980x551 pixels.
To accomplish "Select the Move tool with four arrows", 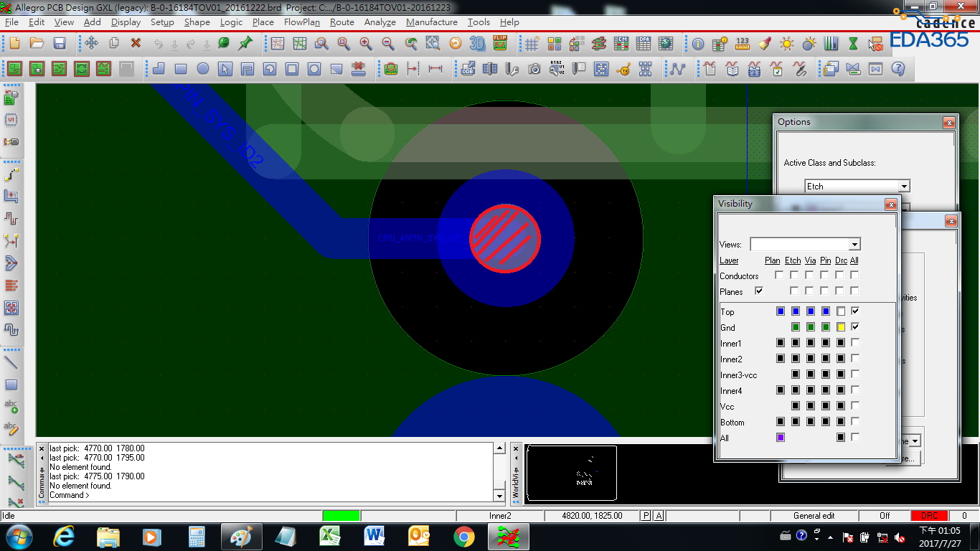I will point(91,44).
